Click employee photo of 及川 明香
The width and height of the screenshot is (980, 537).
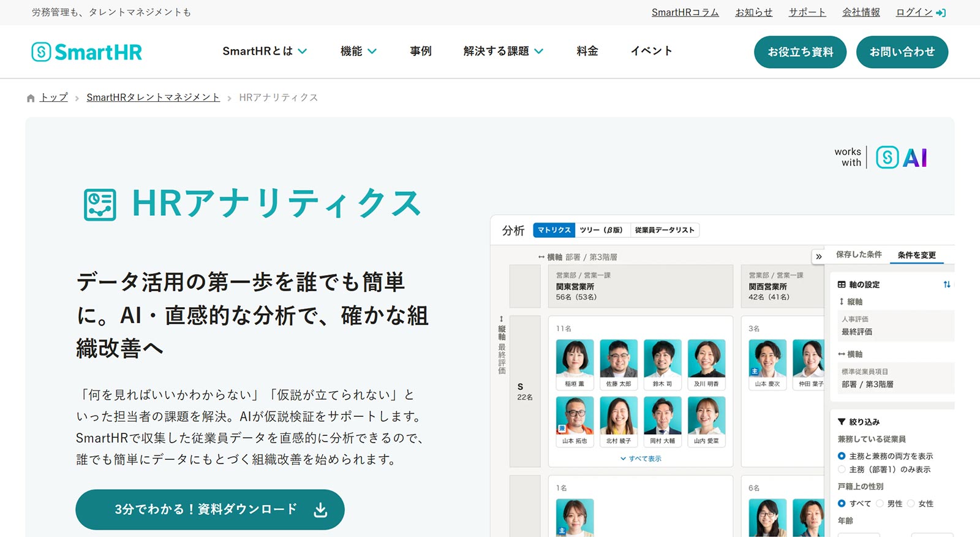(706, 359)
